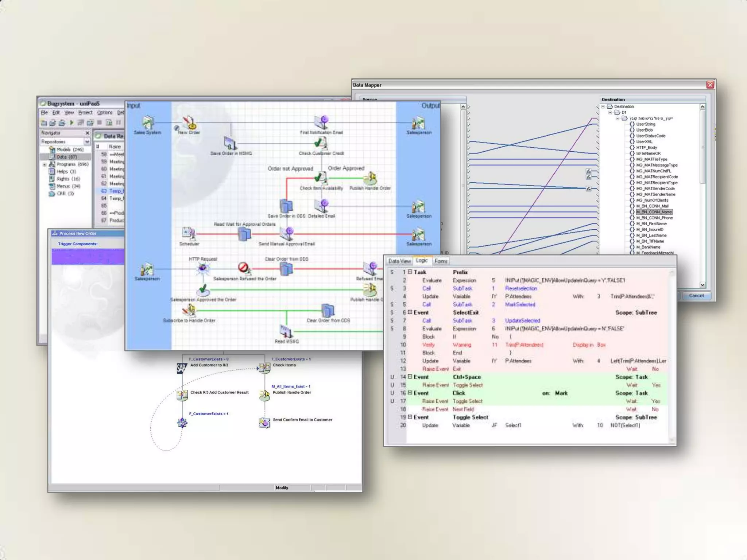Select the Read MSMQ node icon
This screenshot has width=747, height=560.
286,331
